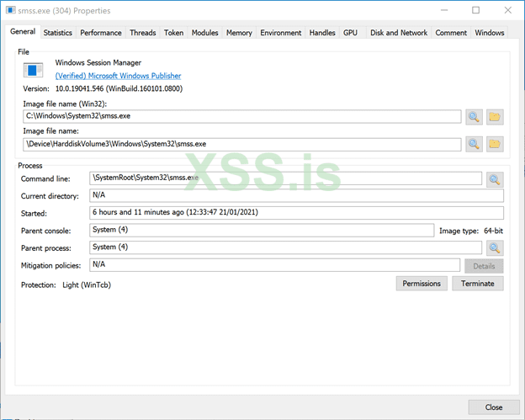Image resolution: width=525 pixels, height=420 pixels.
Task: Switch to the Threads tab
Action: [x=143, y=33]
